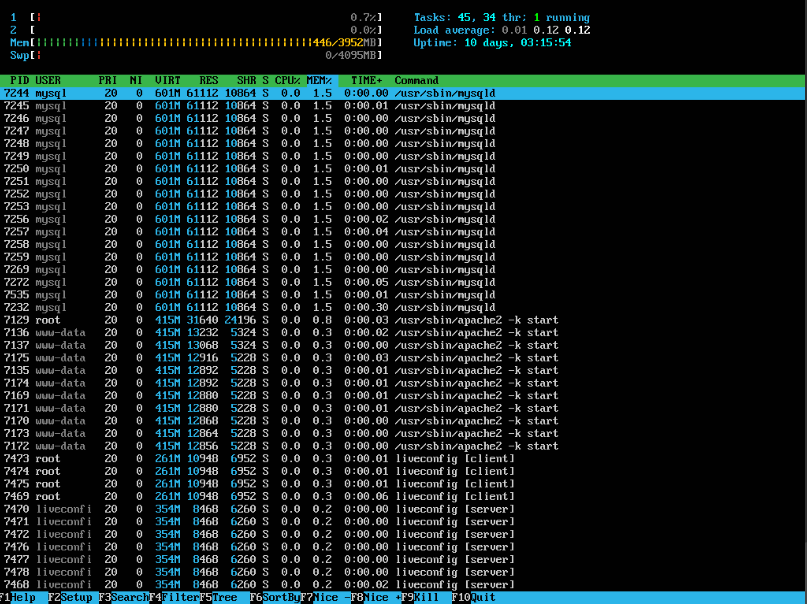Click the F1 Help function key

pos(17,597)
